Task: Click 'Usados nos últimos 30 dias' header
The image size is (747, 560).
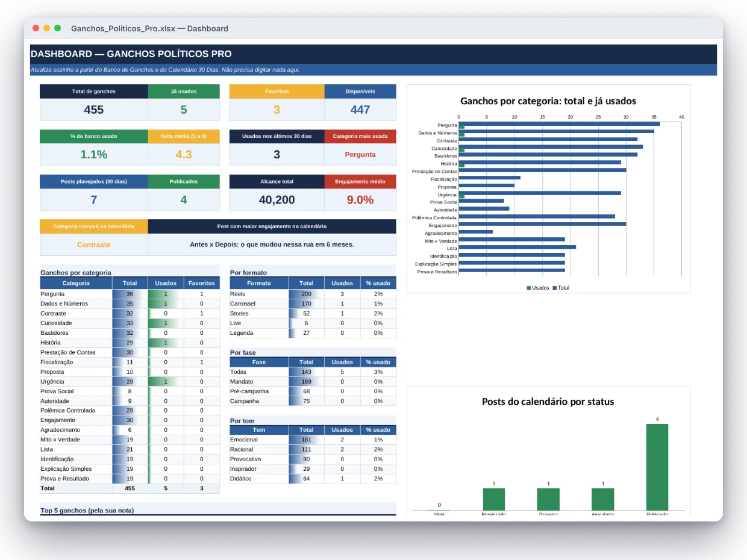Action: 277,136
